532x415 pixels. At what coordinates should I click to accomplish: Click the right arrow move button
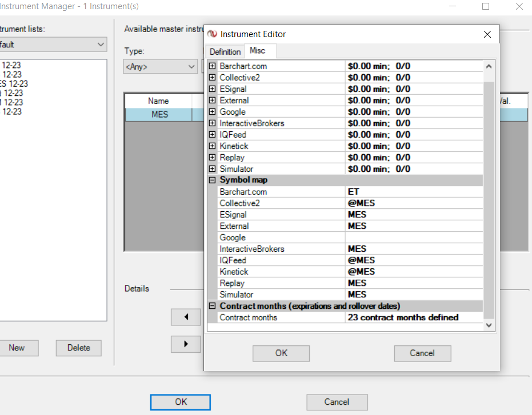pos(186,344)
